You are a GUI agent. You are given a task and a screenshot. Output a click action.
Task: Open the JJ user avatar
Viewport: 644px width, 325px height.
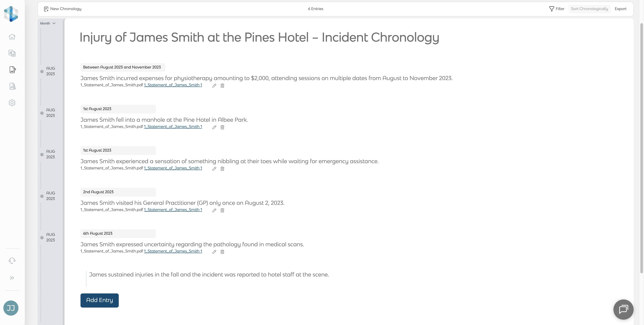pos(11,308)
